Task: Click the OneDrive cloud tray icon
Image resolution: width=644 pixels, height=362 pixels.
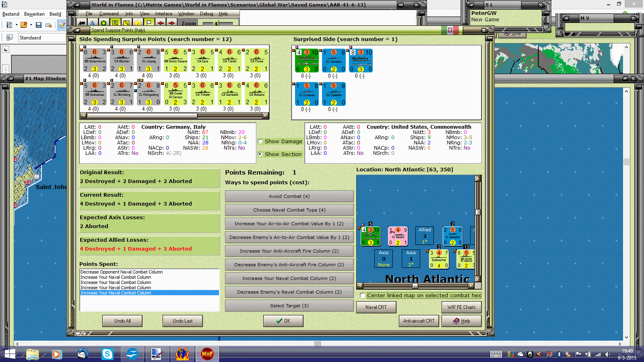Action: point(520,354)
